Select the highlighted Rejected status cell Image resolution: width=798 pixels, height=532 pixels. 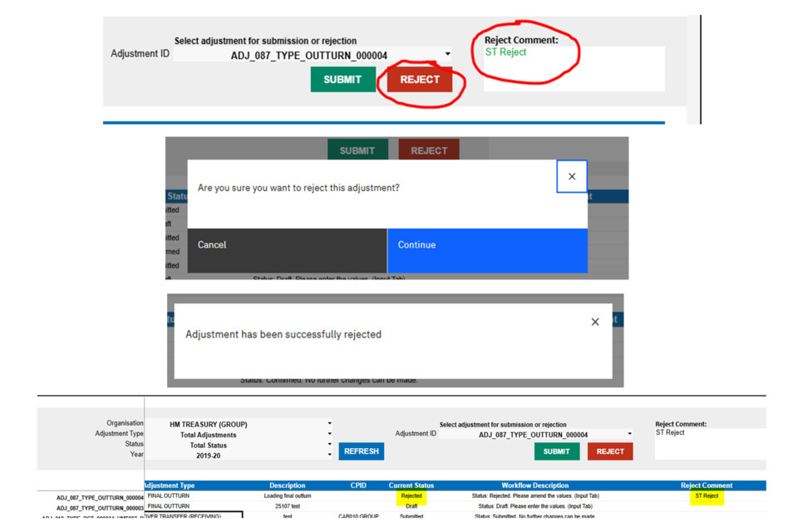[411, 496]
